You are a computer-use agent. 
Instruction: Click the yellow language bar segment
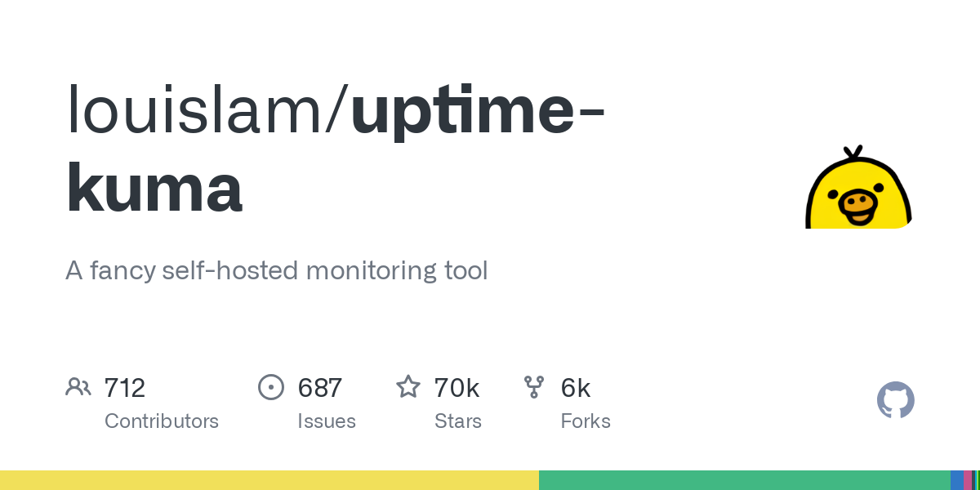(x=269, y=480)
